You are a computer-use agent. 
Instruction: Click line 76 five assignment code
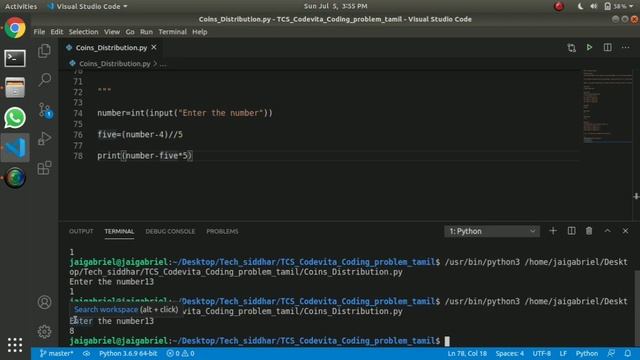point(140,134)
